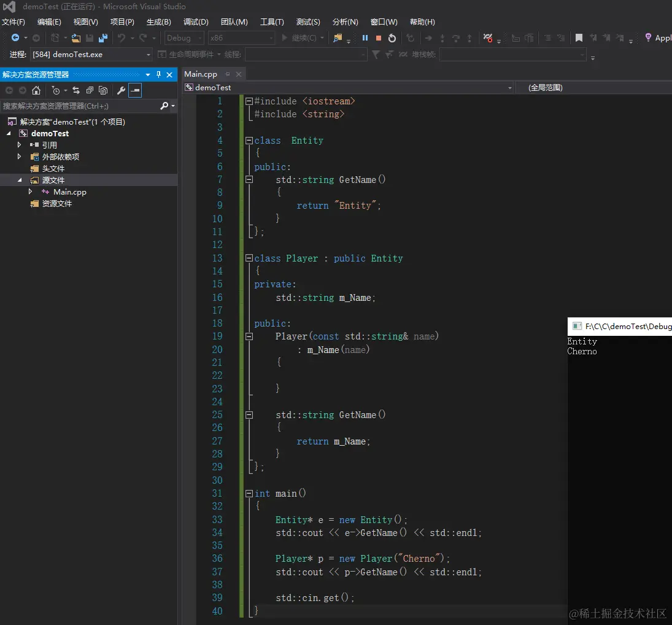Restart the debug session

[392, 38]
